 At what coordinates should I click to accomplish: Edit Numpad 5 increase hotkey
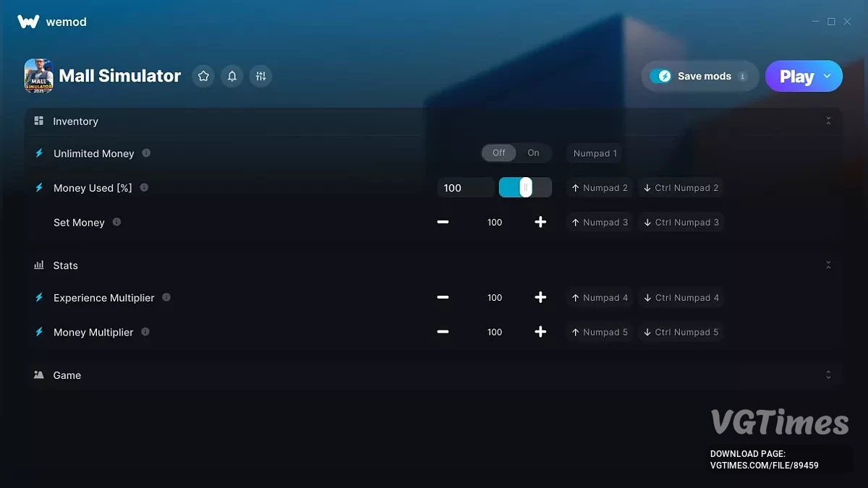point(600,333)
